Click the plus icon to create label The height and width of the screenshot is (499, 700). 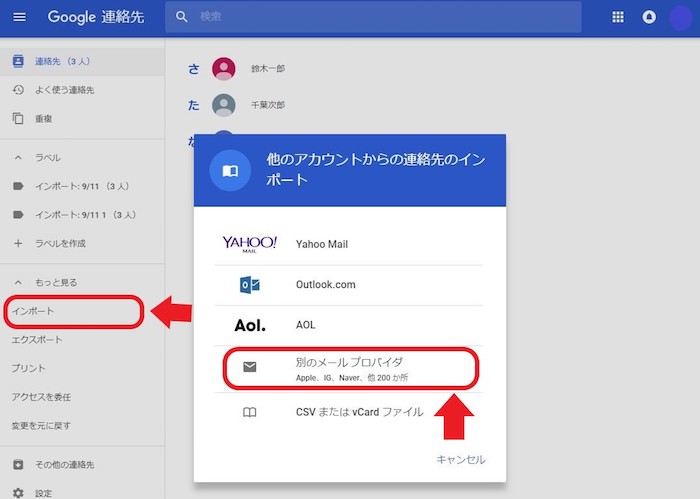coord(18,243)
